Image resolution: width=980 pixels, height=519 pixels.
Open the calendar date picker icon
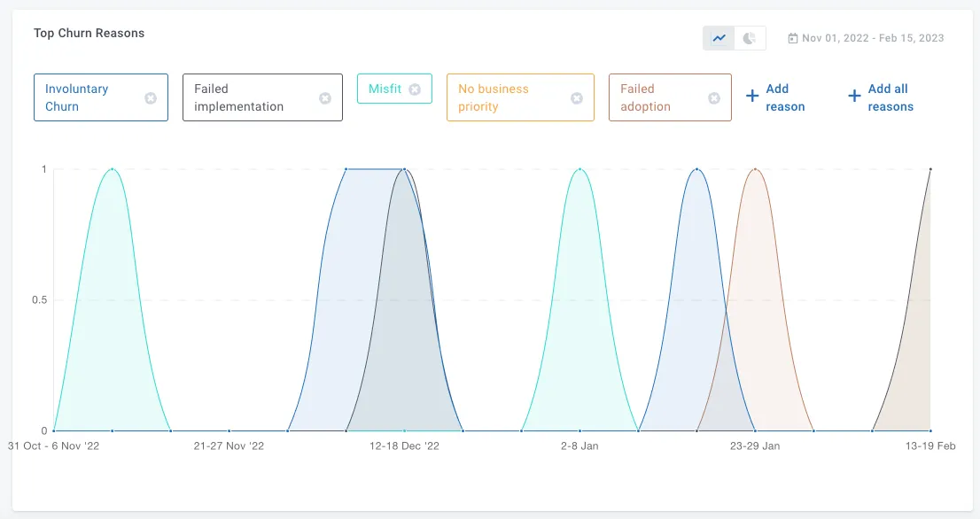tap(792, 39)
